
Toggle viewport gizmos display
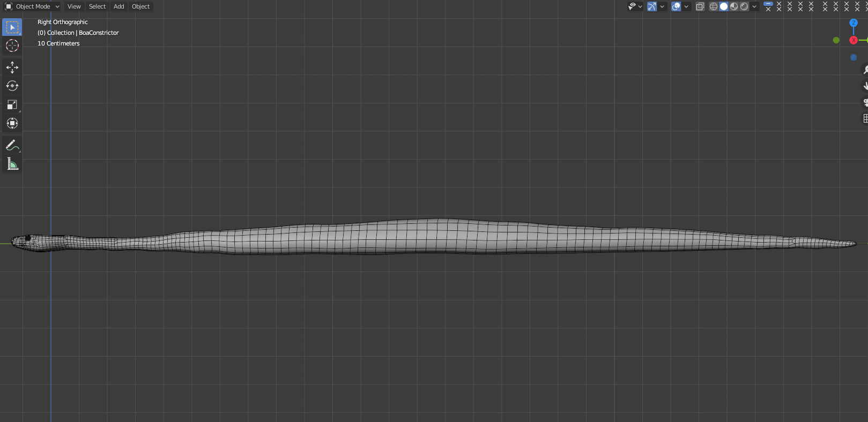(652, 6)
